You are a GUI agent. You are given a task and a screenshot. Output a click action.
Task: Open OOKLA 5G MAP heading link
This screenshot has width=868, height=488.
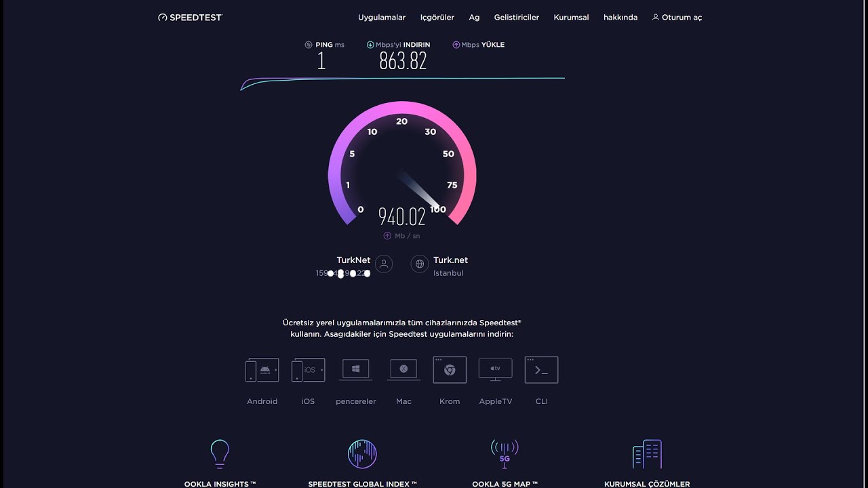(x=505, y=484)
